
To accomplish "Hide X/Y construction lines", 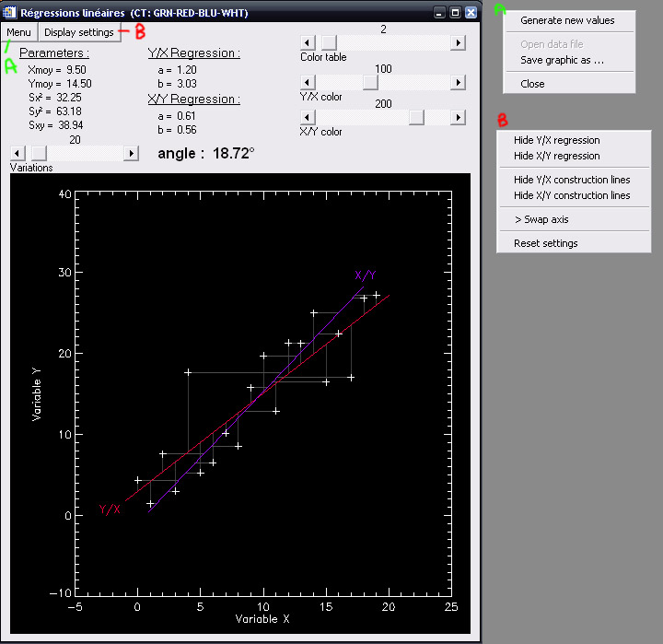I will [572, 195].
